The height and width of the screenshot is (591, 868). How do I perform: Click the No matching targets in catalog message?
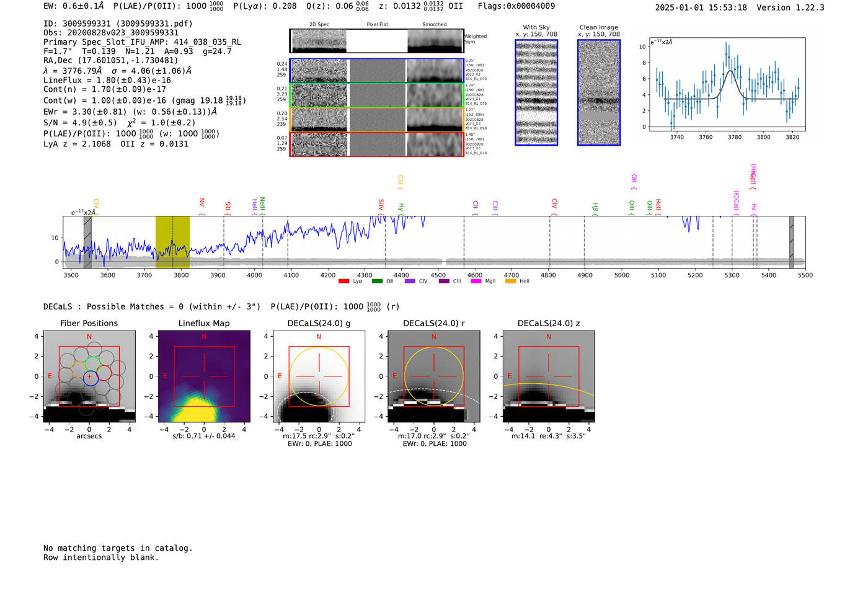click(x=118, y=548)
